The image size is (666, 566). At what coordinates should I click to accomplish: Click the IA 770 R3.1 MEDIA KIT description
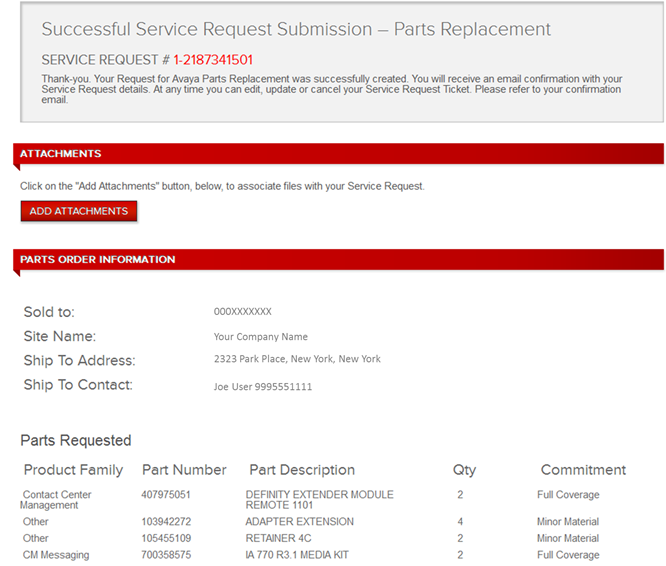point(297,555)
